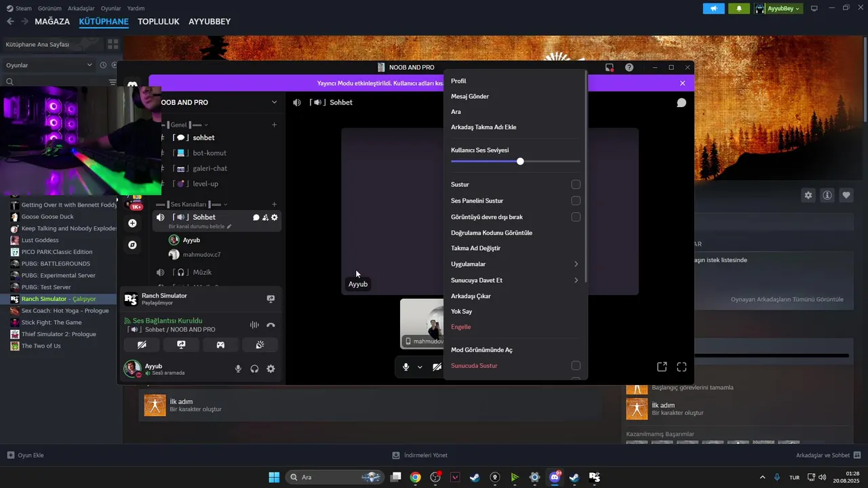Click the Steam library search field
Viewport: 868px width, 488px height.
(56, 81)
